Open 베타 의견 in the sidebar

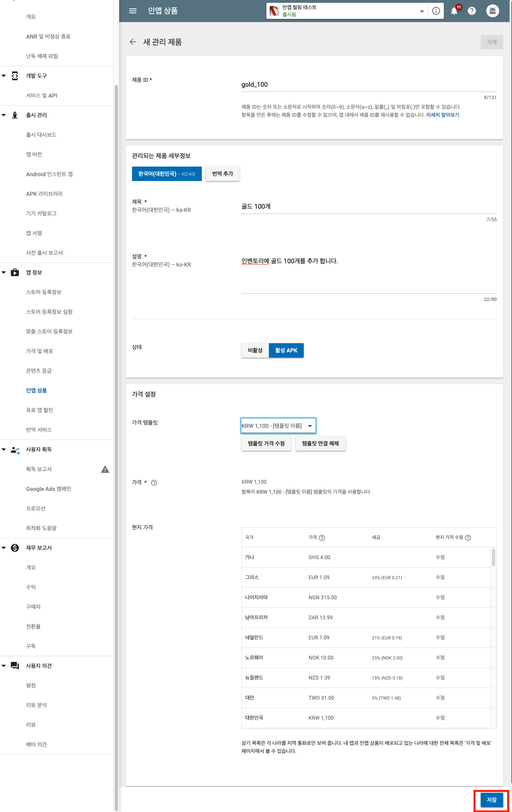[37, 745]
